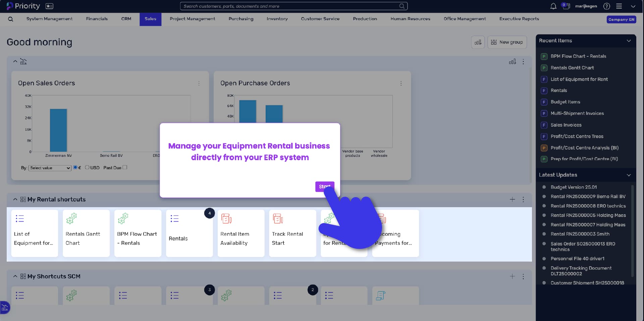Open the three-dot menu on Open Sales Orders
Image resolution: width=644 pixels, height=321 pixels.
[x=199, y=83]
